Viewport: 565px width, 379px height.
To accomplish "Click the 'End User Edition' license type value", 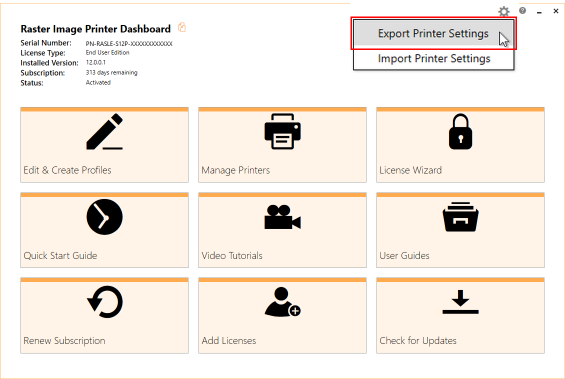I will (107, 53).
